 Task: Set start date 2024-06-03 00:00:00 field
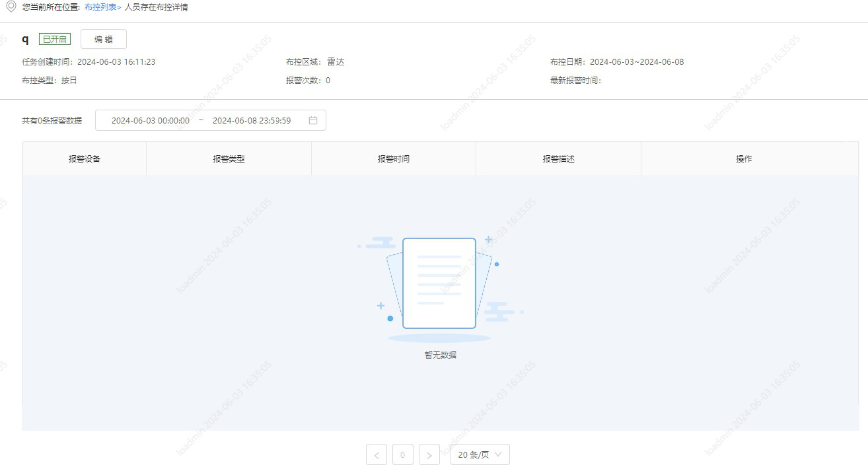click(x=151, y=120)
